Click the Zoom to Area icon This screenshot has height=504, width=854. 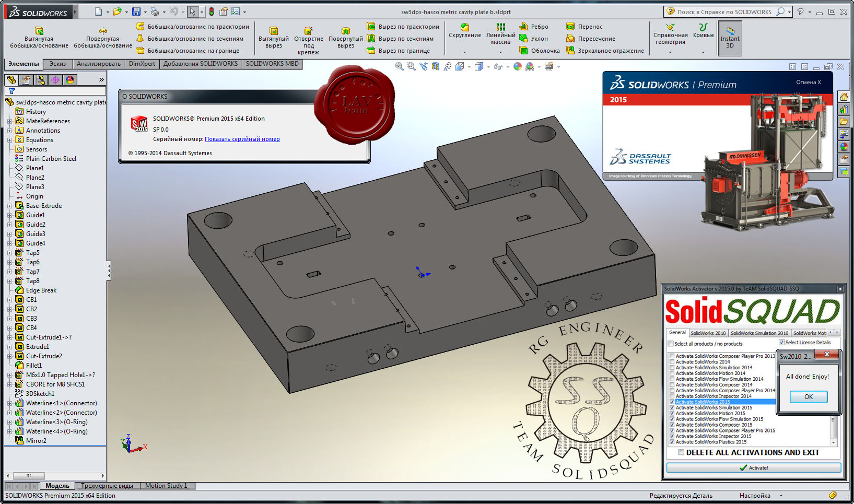point(412,66)
